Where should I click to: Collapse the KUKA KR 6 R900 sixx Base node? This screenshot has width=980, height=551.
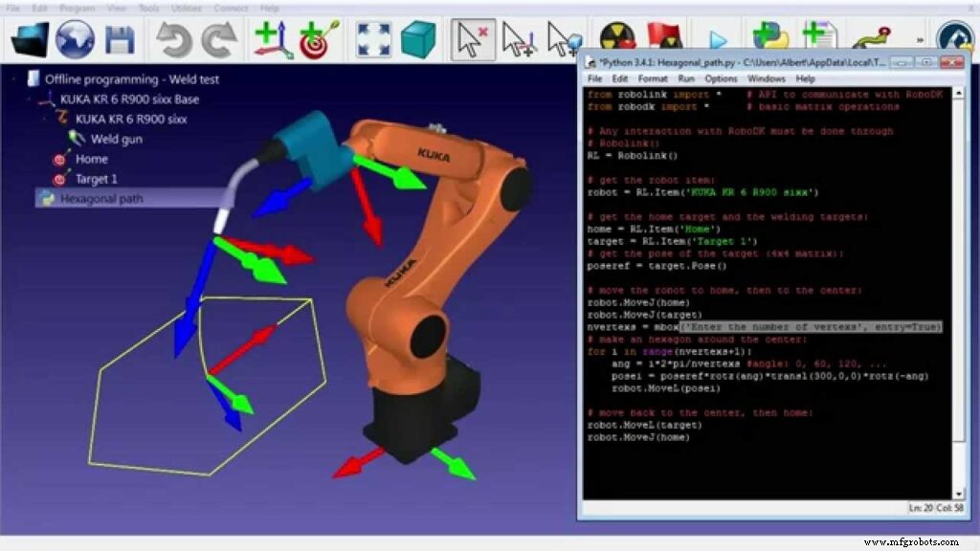(x=26, y=99)
